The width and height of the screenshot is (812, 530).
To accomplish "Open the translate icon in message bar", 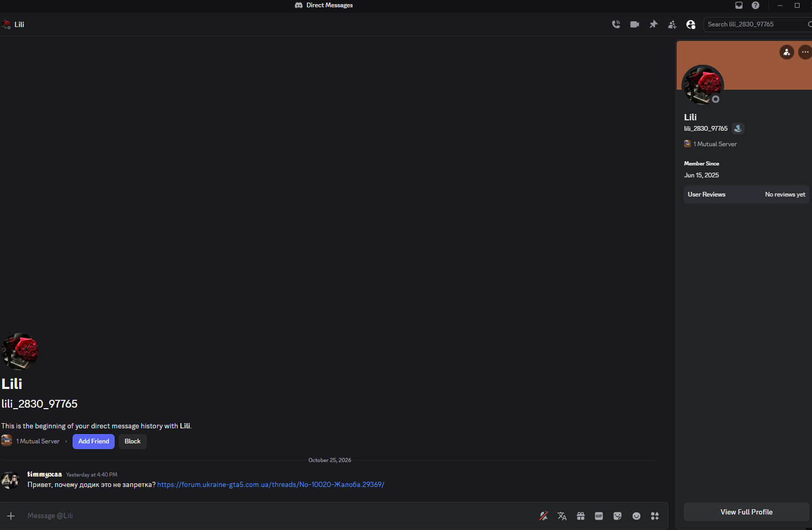I will [562, 515].
